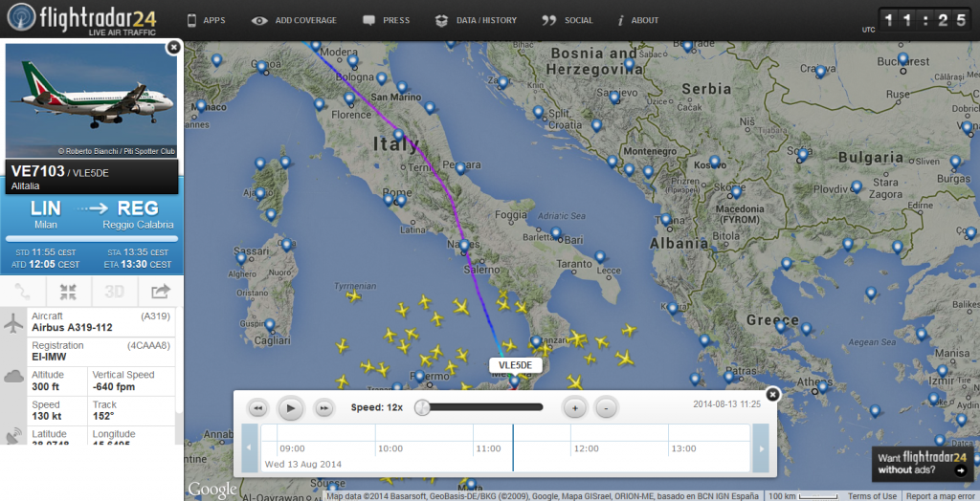Show the flight route line icon
The image size is (980, 501).
[x=23, y=291]
